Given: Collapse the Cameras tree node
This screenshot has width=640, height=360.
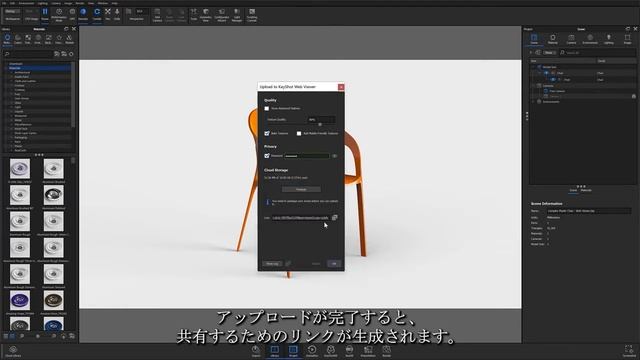Looking at the screenshot, I should point(533,86).
